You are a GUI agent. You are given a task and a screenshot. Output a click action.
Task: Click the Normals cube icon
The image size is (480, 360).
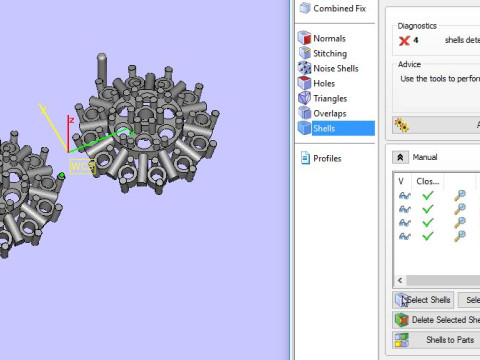304,38
